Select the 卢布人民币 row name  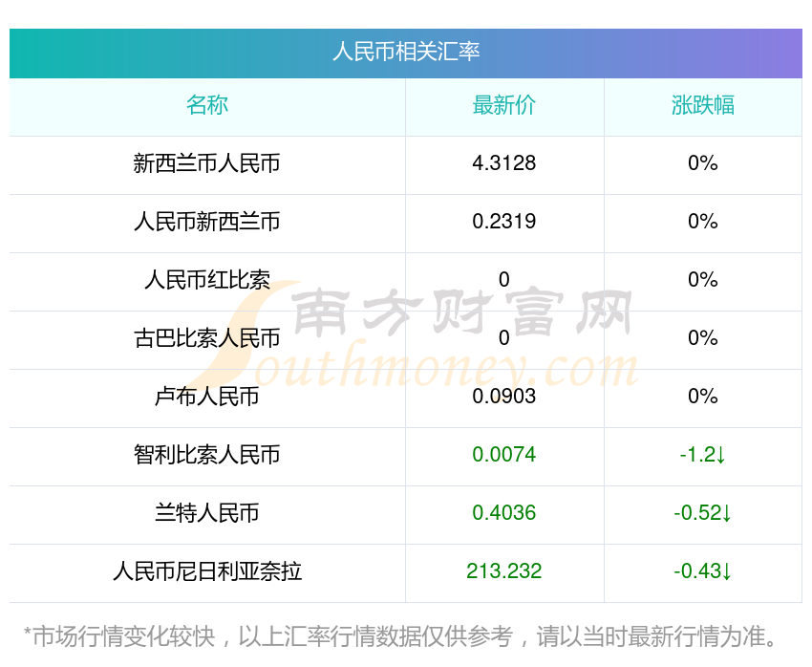point(207,397)
